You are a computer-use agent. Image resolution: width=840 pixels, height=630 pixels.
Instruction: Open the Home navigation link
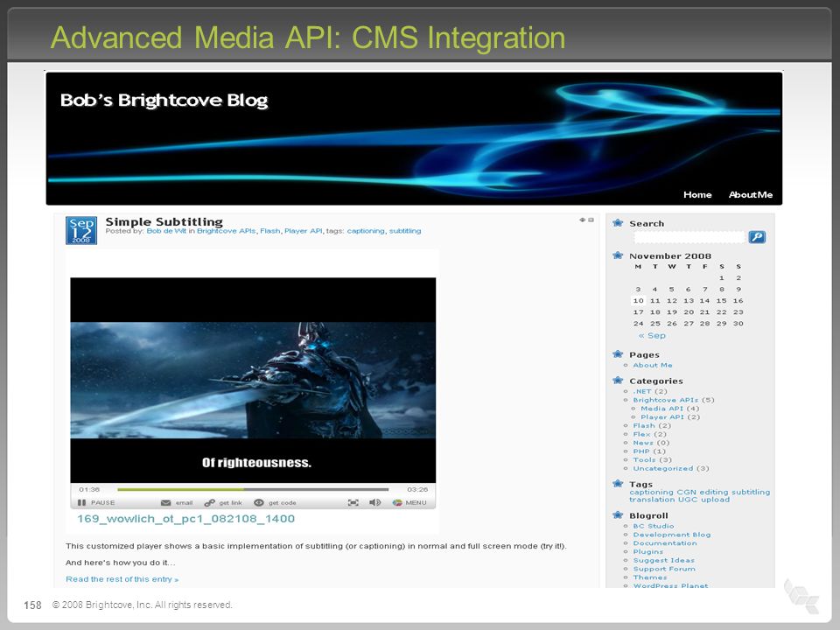[x=697, y=194]
